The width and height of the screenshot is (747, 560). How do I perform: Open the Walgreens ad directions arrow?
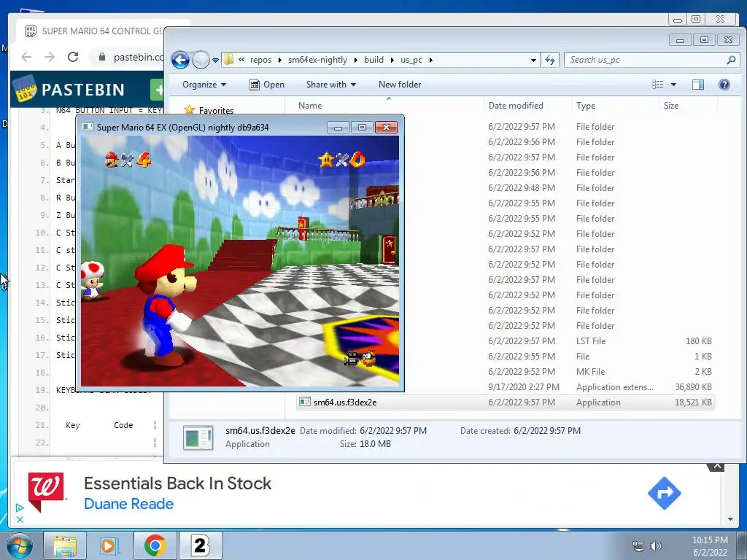click(665, 494)
